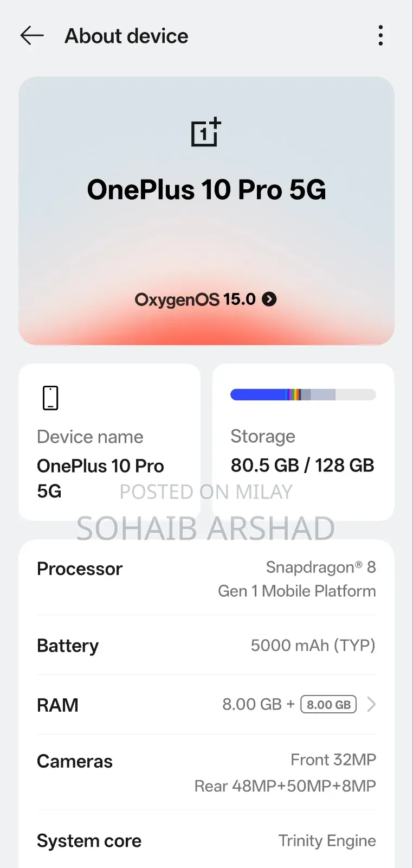Click the circular chevron next to OxygenOS

pos(268,299)
